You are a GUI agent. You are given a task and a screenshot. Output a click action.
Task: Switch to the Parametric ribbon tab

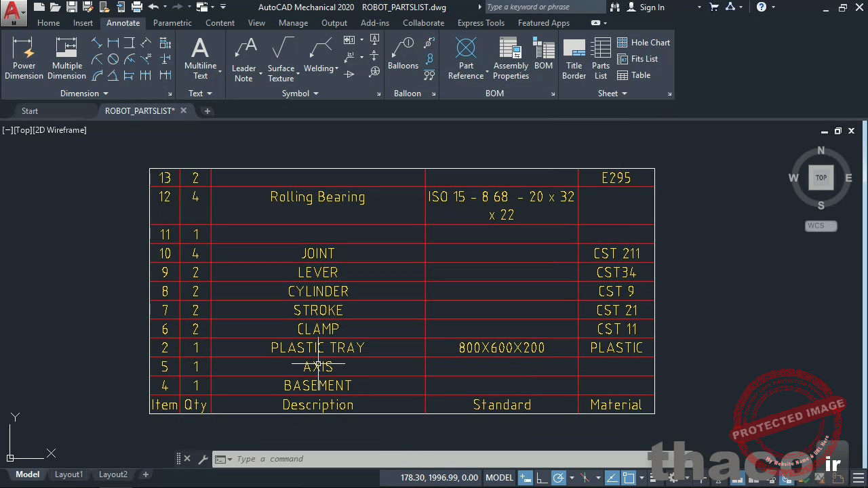pos(172,22)
